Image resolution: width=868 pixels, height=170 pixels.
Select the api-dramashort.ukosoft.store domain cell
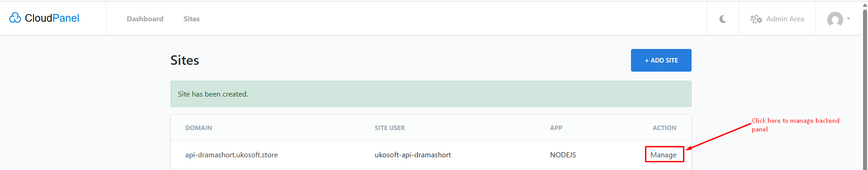tap(231, 155)
